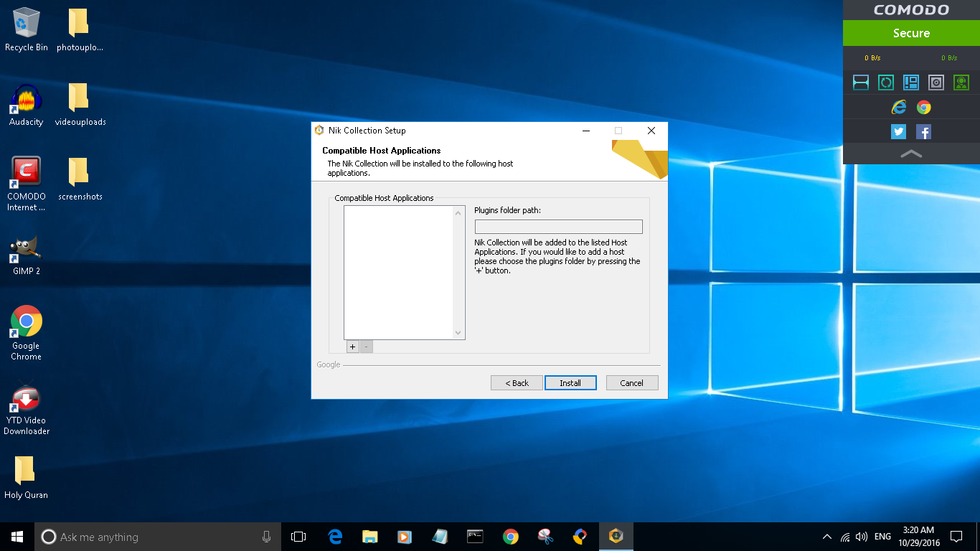Open File Explorer from the taskbar
Screen dimensions: 980x551
(370, 537)
